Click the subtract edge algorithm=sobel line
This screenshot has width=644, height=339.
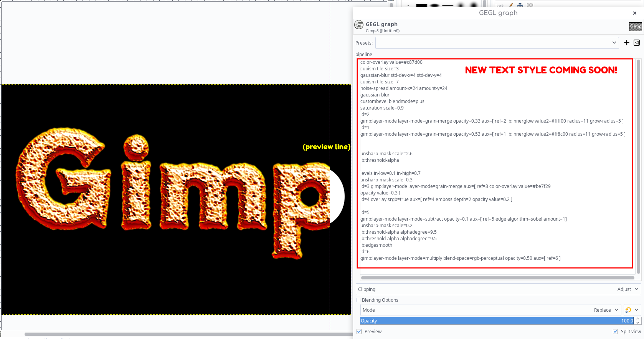(x=464, y=219)
